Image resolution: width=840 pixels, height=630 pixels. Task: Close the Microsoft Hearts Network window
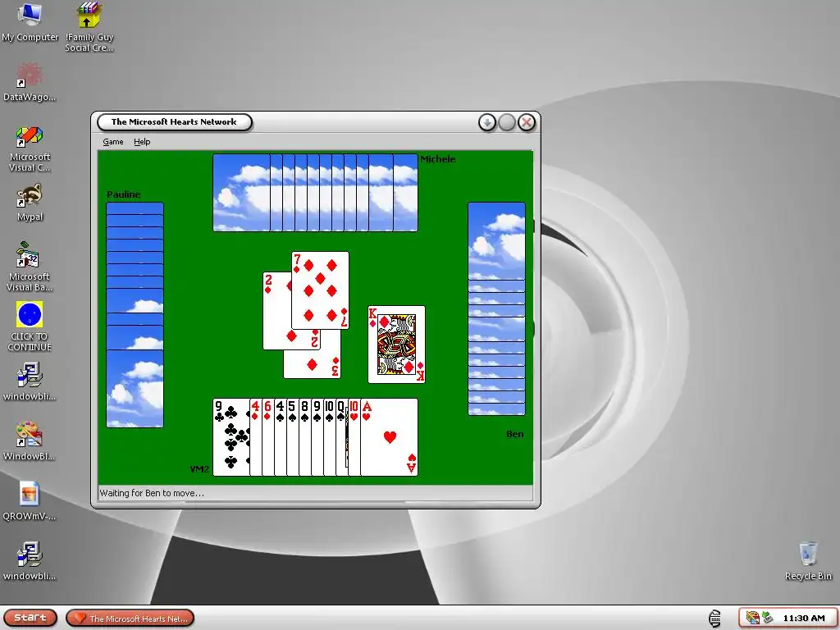pyautogui.click(x=527, y=123)
